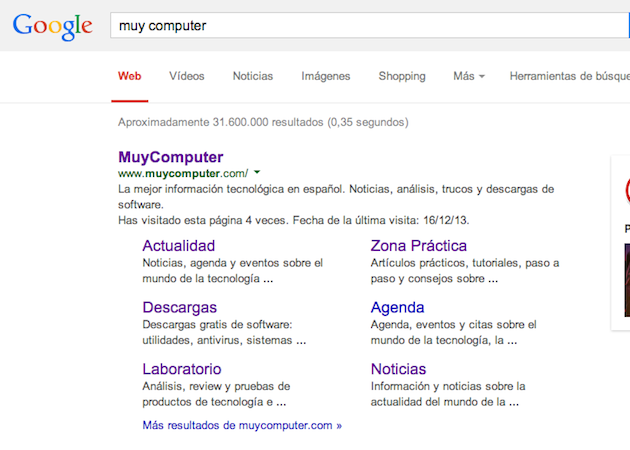
Task: Open the Laboratorio sitelink
Action: 181,369
